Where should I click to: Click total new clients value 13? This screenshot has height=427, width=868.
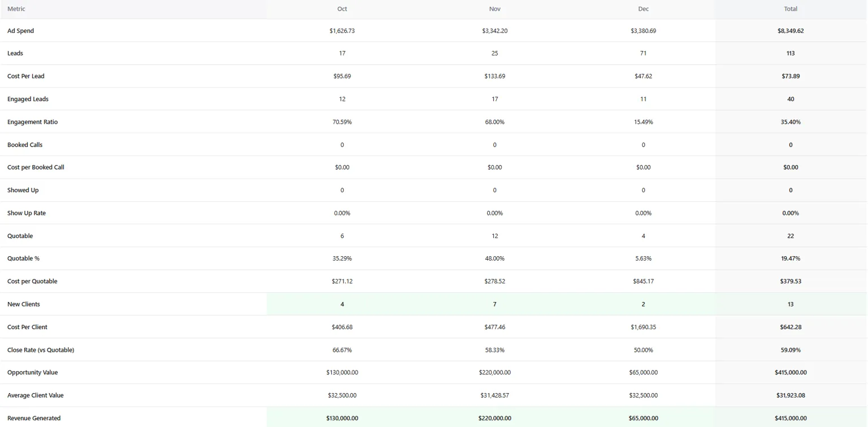pos(791,304)
